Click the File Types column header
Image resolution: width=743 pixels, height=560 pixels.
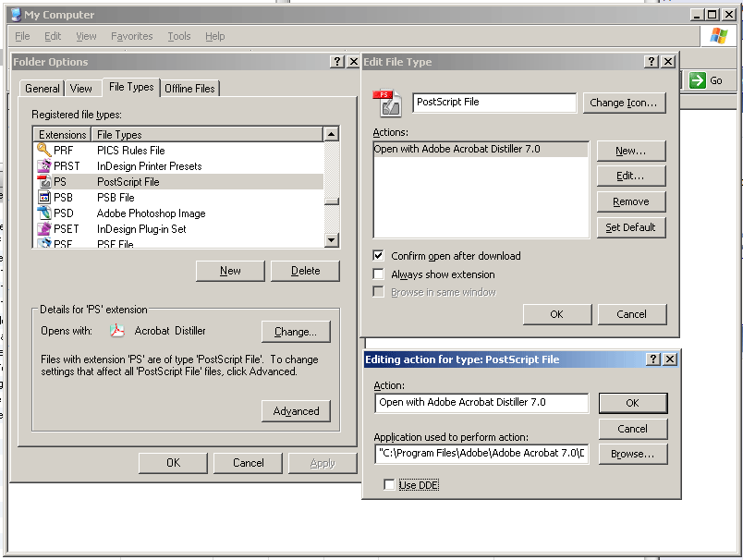[207, 135]
